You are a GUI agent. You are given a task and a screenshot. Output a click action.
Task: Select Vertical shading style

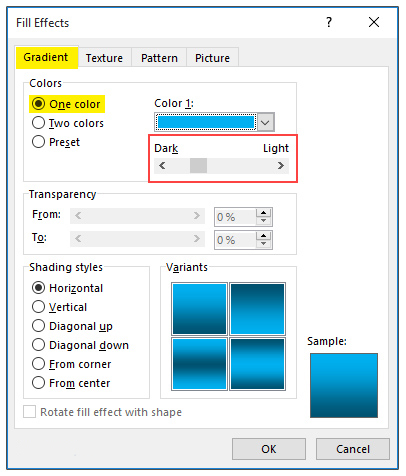pos(59,307)
